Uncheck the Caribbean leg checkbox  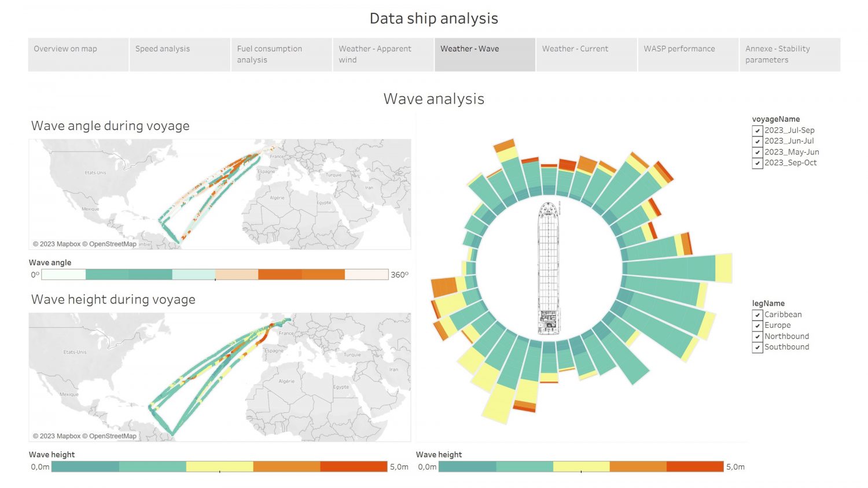[757, 315]
